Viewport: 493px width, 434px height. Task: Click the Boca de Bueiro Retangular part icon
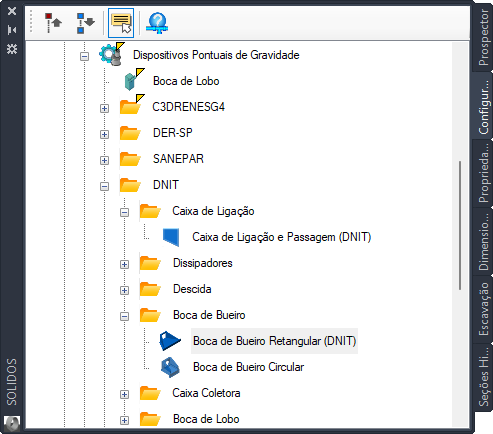pos(170,341)
